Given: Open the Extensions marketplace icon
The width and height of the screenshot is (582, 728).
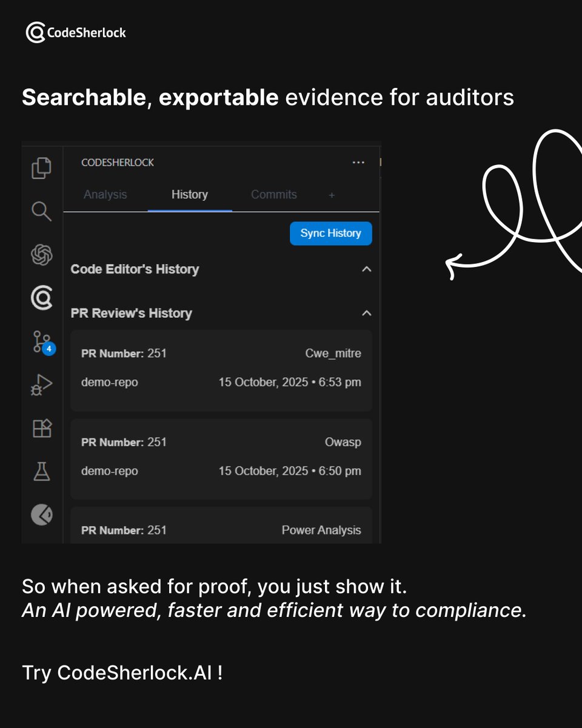Looking at the screenshot, I should (41, 428).
